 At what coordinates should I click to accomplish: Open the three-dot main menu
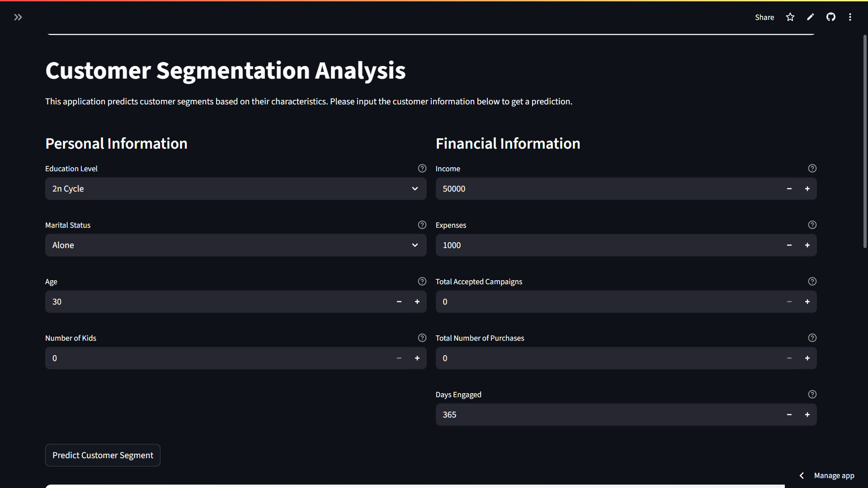tap(850, 17)
